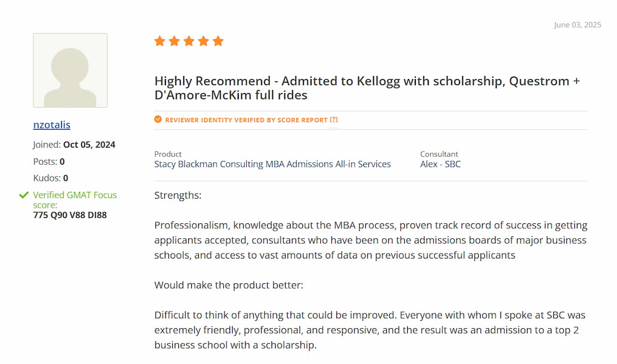617x364 pixels.
Task: Open Stacy Blackman Consulting MBA Admissions All-in Services
Action: coord(272,163)
